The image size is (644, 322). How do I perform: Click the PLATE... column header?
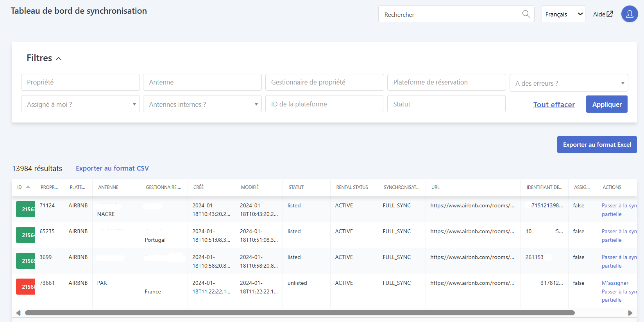pos(77,187)
